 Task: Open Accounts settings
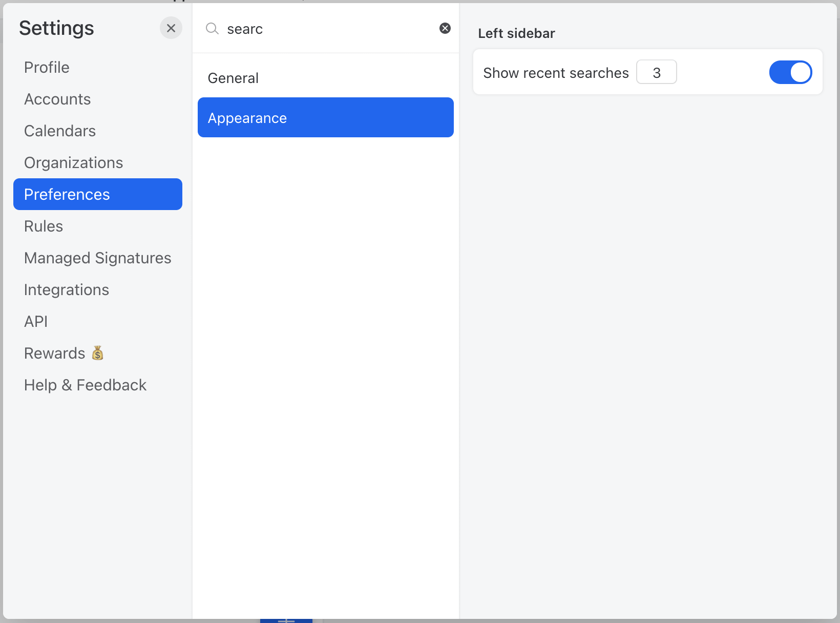(57, 99)
